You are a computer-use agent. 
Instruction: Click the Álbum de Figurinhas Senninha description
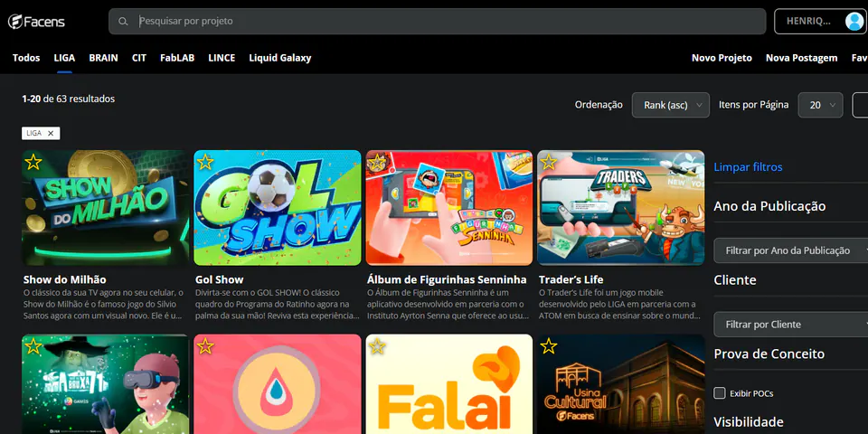(448, 304)
